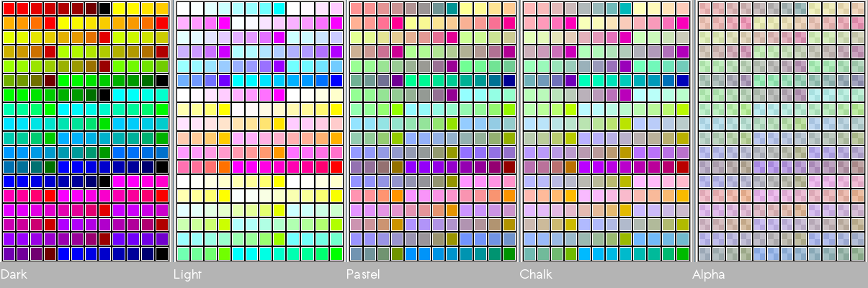
Task: Click the Chalk palette label
Action: [535, 274]
